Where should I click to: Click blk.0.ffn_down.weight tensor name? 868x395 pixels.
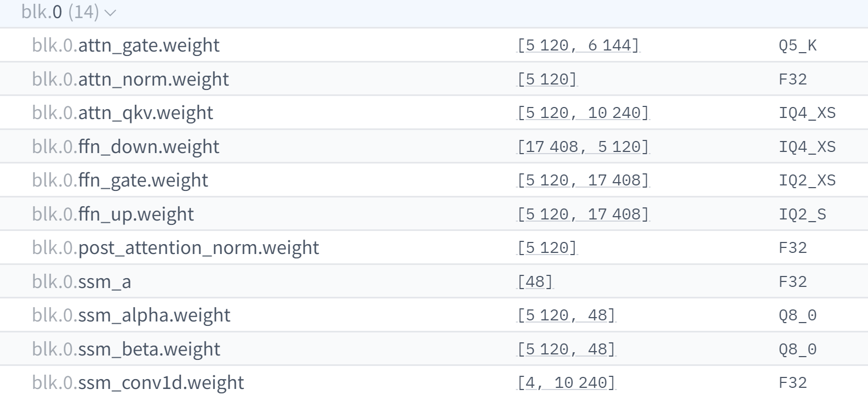[125, 147]
